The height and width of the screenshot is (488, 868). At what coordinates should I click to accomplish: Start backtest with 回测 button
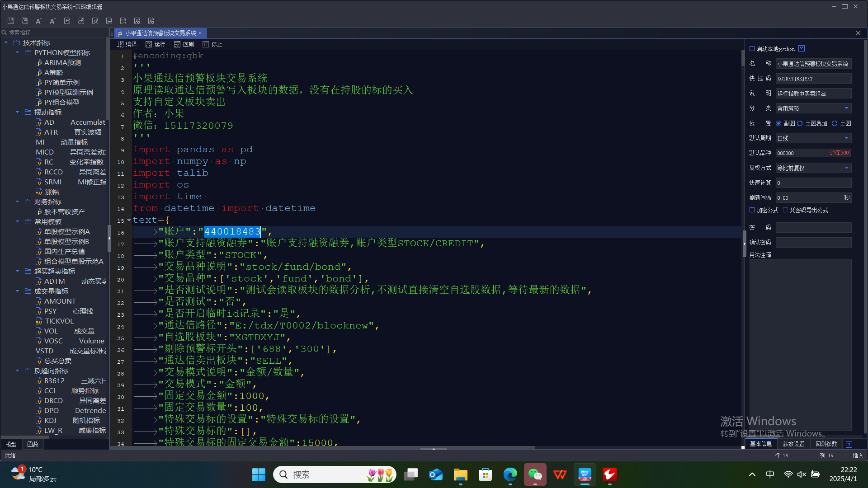(x=184, y=44)
